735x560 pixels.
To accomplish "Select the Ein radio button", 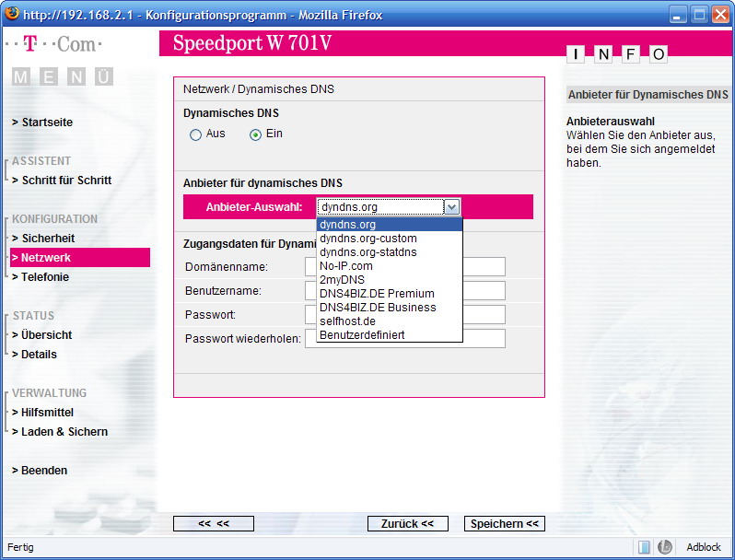I will (255, 135).
